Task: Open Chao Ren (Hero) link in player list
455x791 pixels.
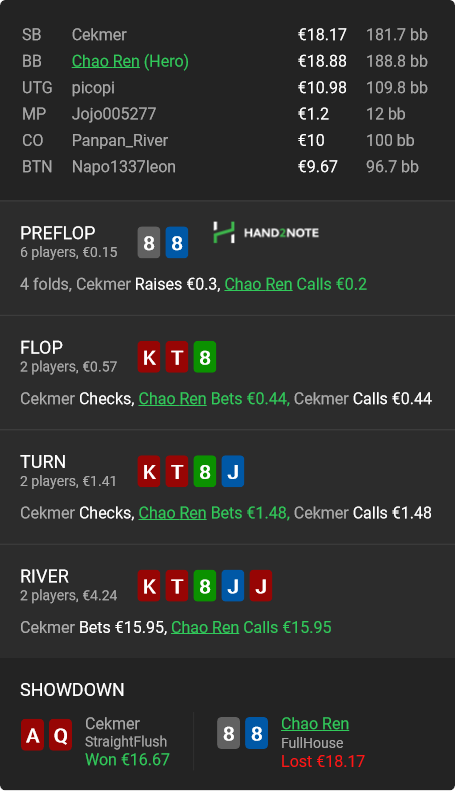Action: pos(130,61)
